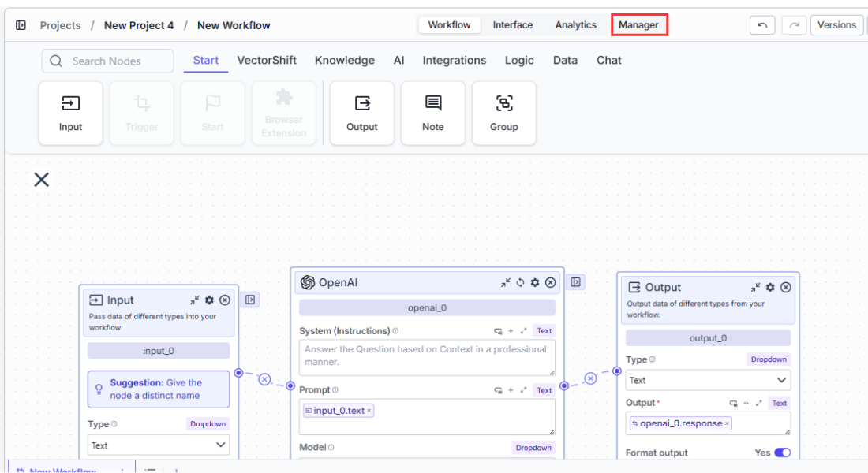Open settings gear on the Input node

pyautogui.click(x=208, y=300)
